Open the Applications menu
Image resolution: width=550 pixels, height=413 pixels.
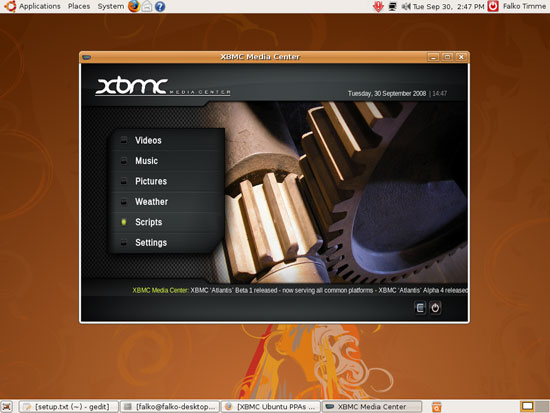39,6
